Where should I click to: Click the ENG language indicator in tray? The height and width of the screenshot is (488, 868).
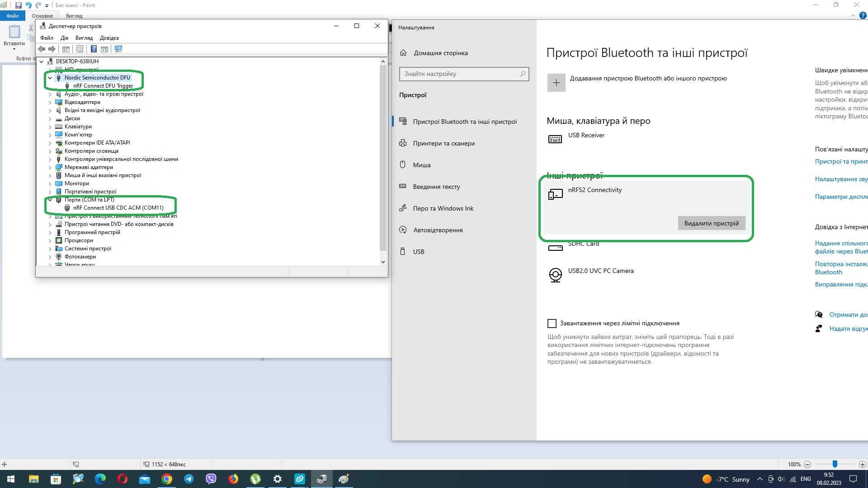(806, 479)
